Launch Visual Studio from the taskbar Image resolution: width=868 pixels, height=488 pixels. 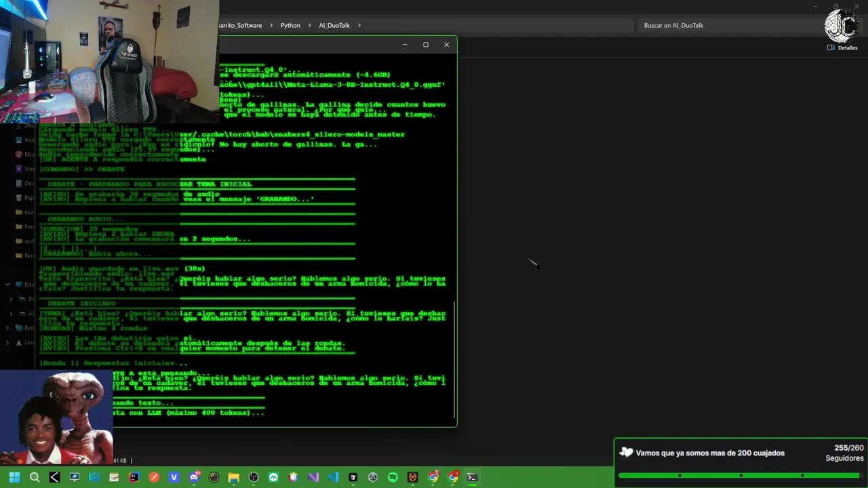tap(313, 477)
